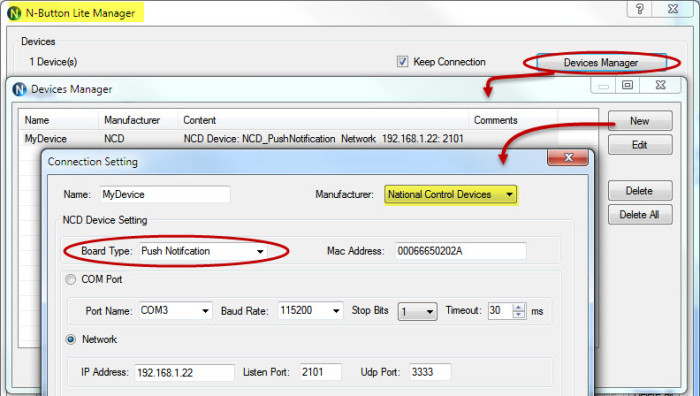The height and width of the screenshot is (396, 700).
Task: Select the MyDevice row in list
Action: tap(308, 139)
